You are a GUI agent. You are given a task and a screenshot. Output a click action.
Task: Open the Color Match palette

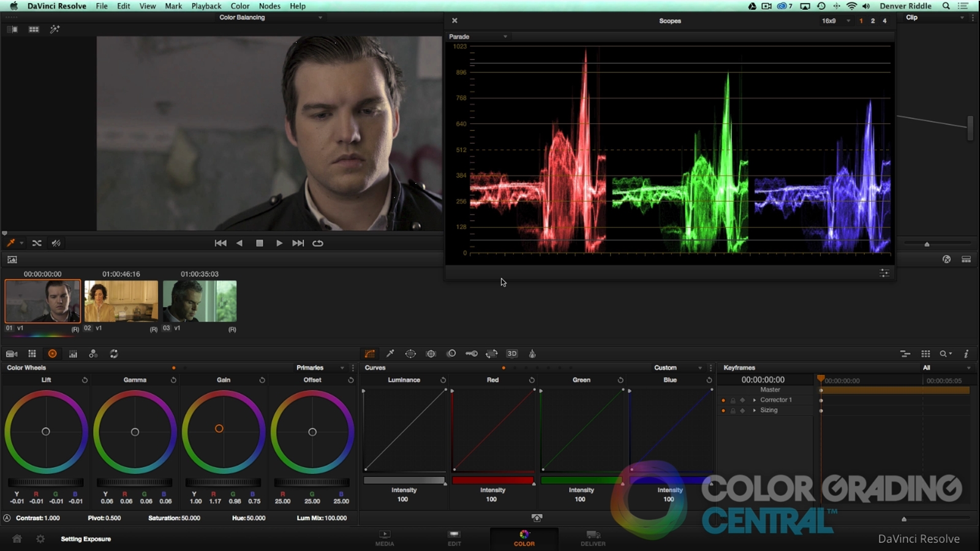[x=32, y=354]
